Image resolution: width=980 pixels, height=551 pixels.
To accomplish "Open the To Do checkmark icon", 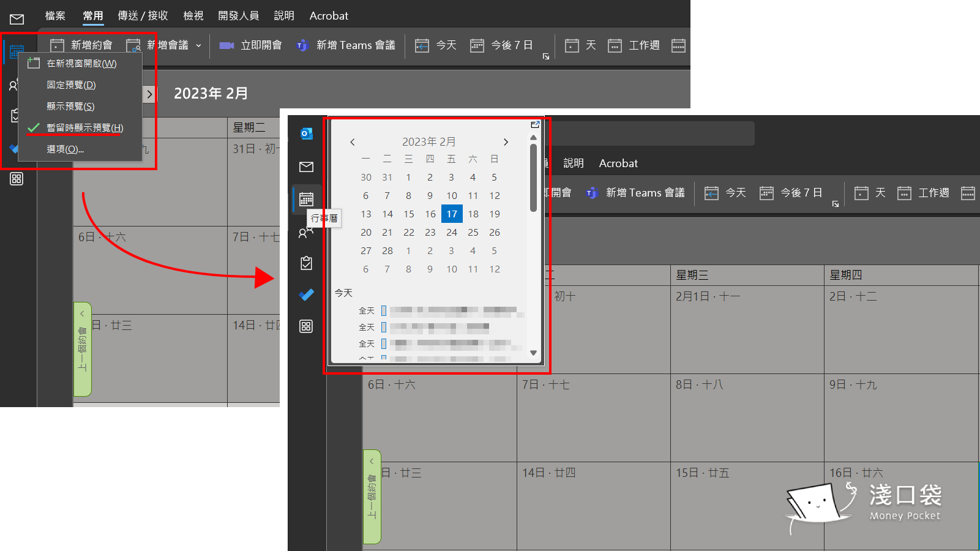I will (306, 295).
